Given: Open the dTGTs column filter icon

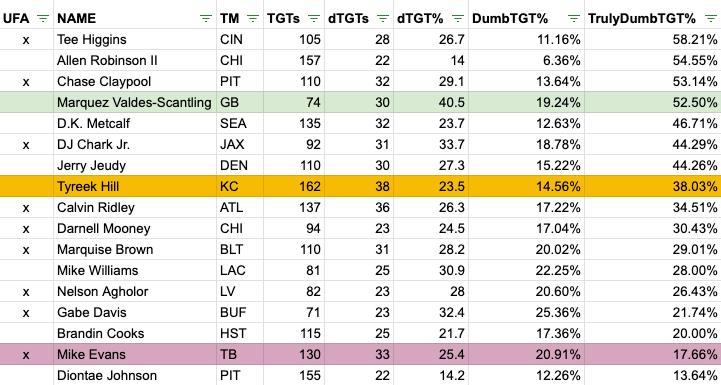Looking at the screenshot, I should click(x=383, y=19).
